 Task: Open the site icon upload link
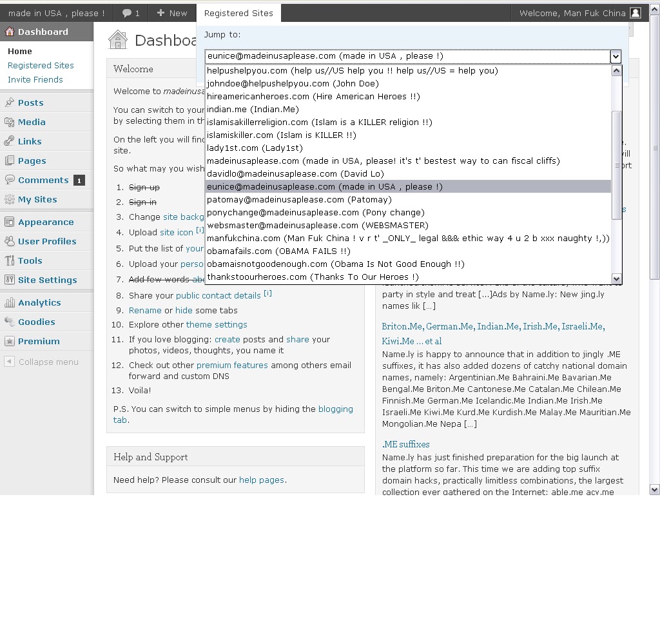[x=176, y=232]
